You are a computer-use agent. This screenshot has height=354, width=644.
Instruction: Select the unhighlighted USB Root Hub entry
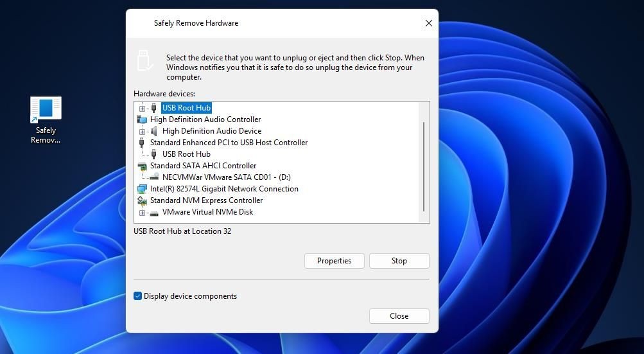tap(186, 154)
